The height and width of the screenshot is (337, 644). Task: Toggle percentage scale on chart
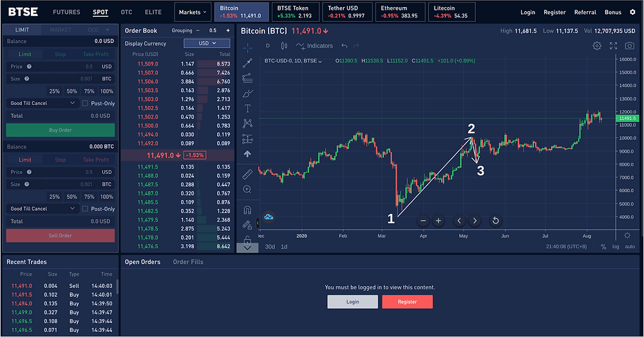(603, 247)
